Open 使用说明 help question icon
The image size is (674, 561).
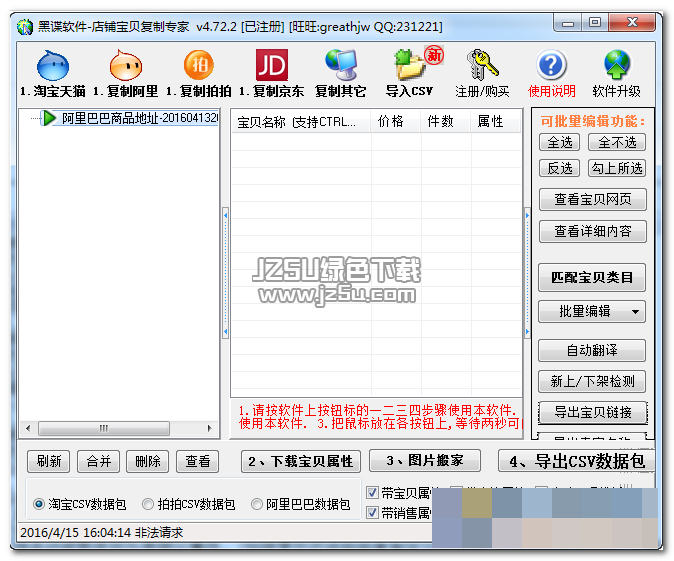pyautogui.click(x=551, y=66)
